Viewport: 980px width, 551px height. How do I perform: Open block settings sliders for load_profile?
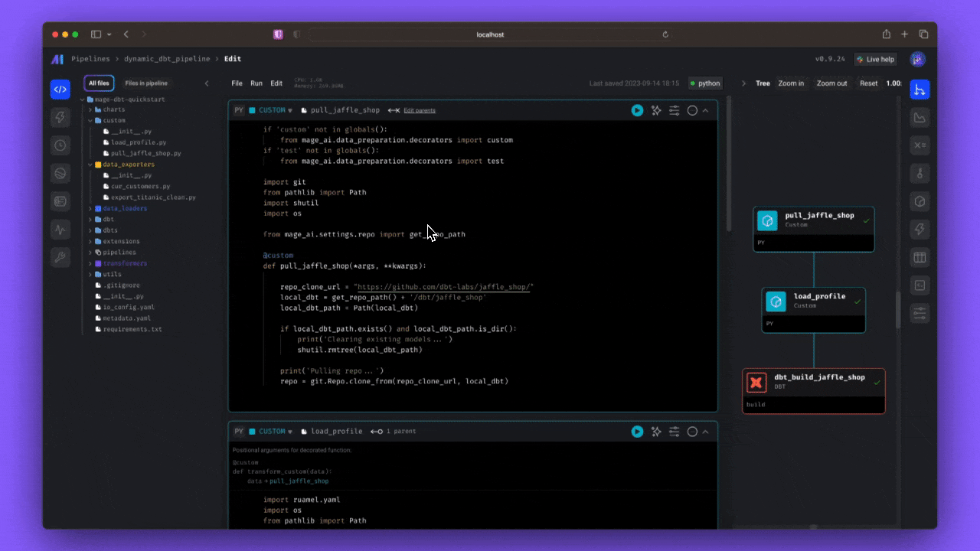tap(675, 432)
